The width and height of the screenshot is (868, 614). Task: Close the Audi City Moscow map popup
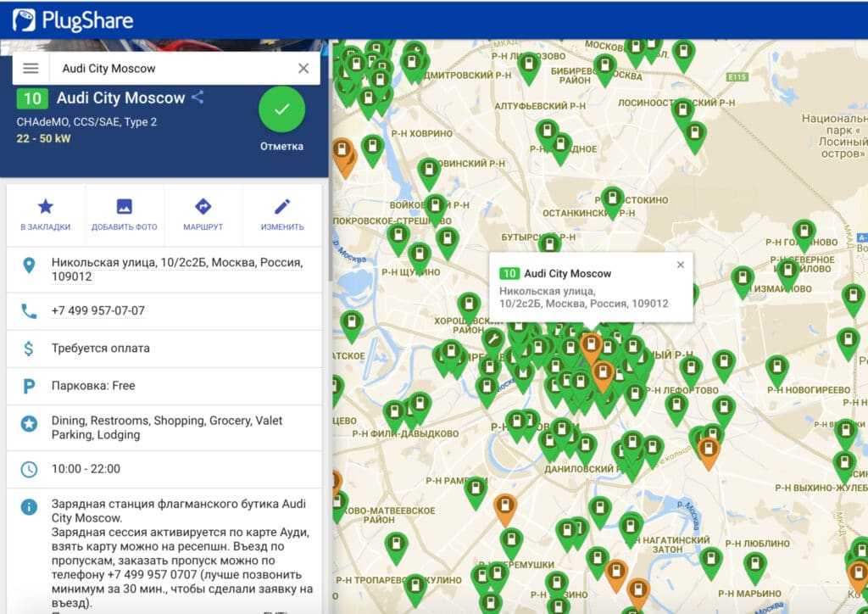point(681,265)
